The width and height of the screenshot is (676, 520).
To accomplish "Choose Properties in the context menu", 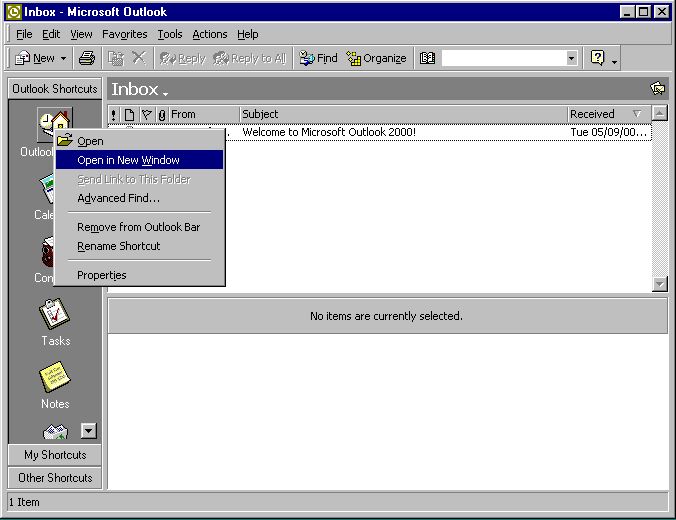I will click(139, 275).
